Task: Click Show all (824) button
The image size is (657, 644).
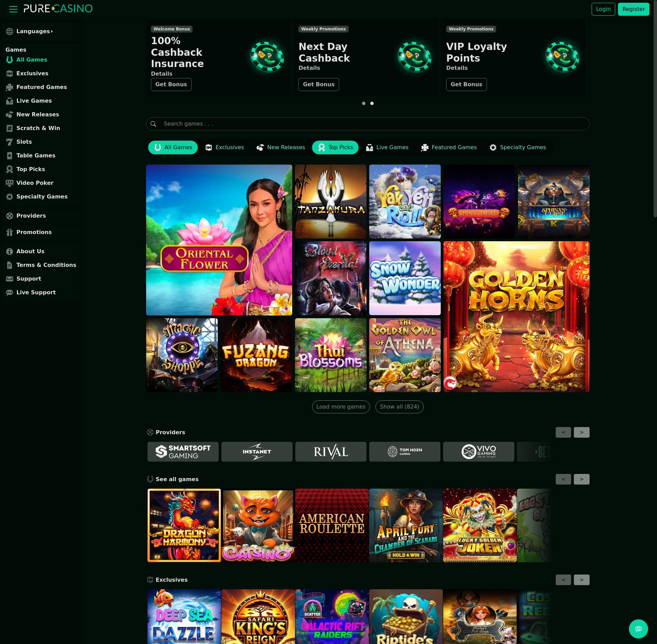Action: [x=399, y=407]
